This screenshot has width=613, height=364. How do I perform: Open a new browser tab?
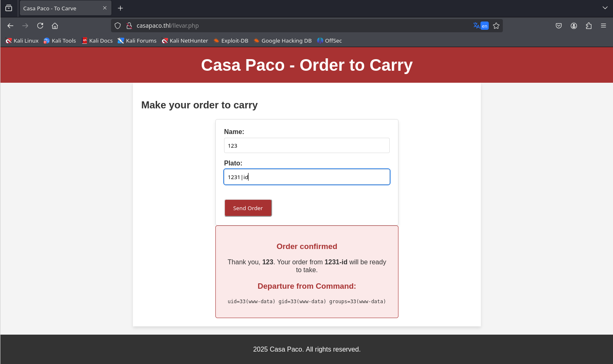pos(120,8)
